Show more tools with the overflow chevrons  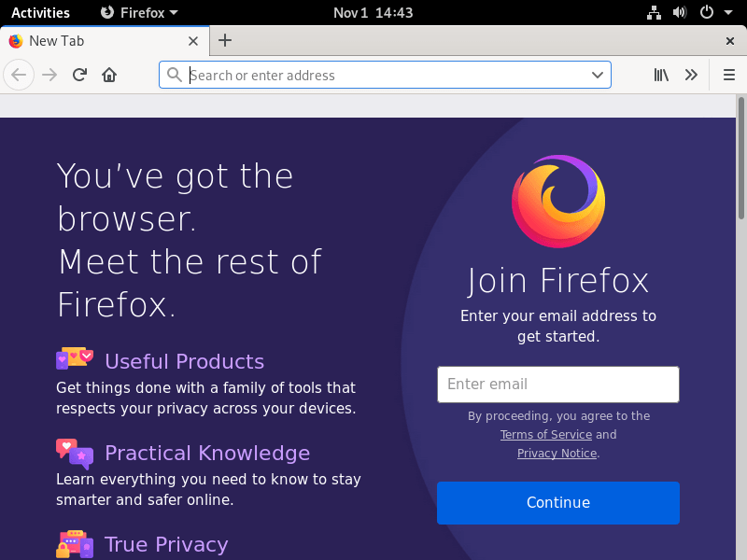(x=691, y=75)
